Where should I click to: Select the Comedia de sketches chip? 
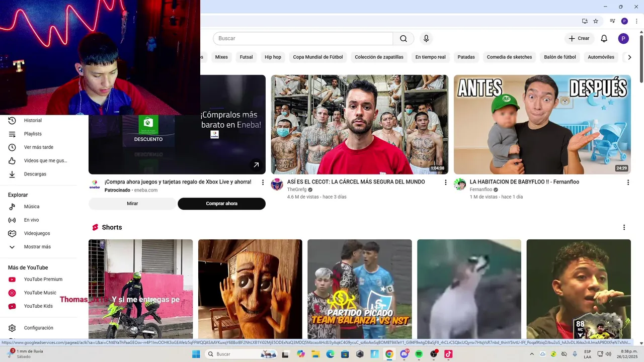point(509,57)
